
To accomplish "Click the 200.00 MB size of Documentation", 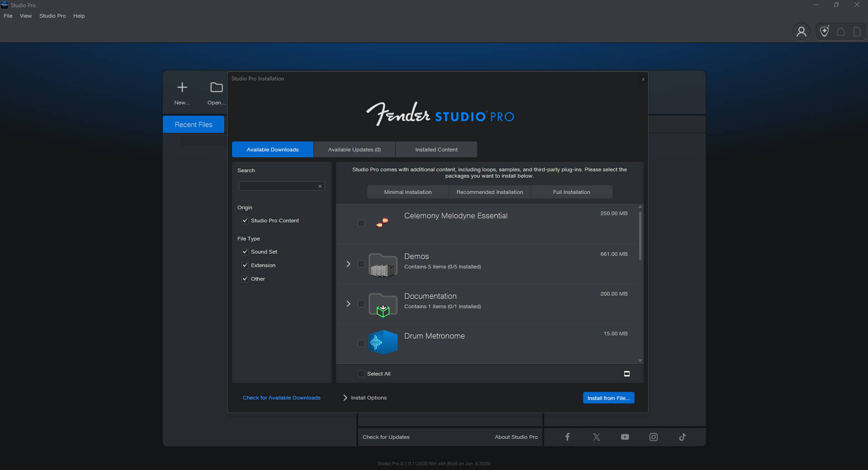I will pos(614,294).
